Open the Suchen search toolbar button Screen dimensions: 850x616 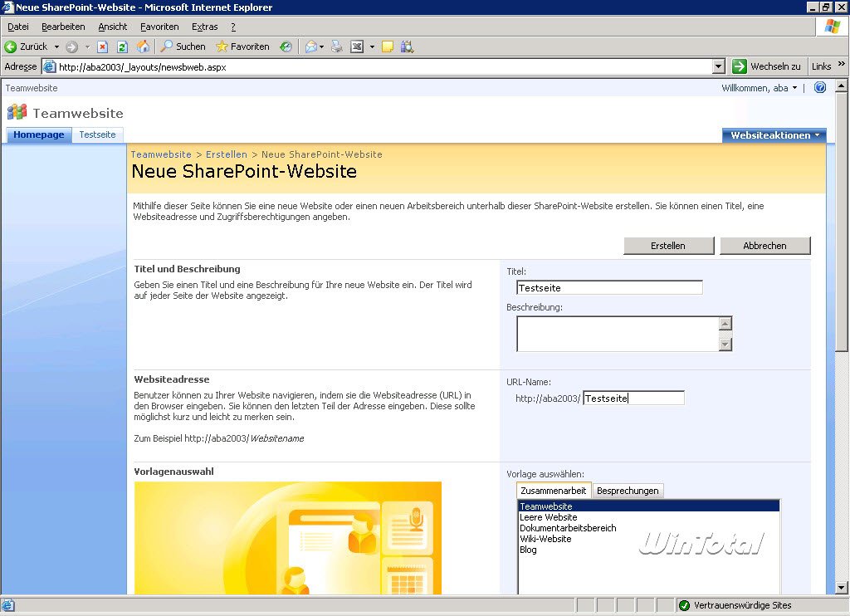tap(183, 46)
